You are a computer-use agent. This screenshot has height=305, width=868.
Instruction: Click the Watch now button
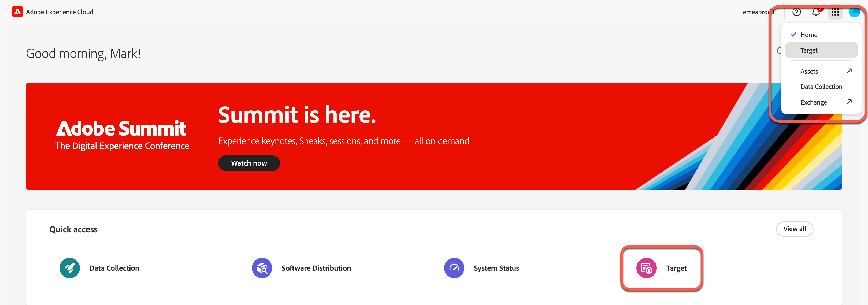click(x=249, y=163)
